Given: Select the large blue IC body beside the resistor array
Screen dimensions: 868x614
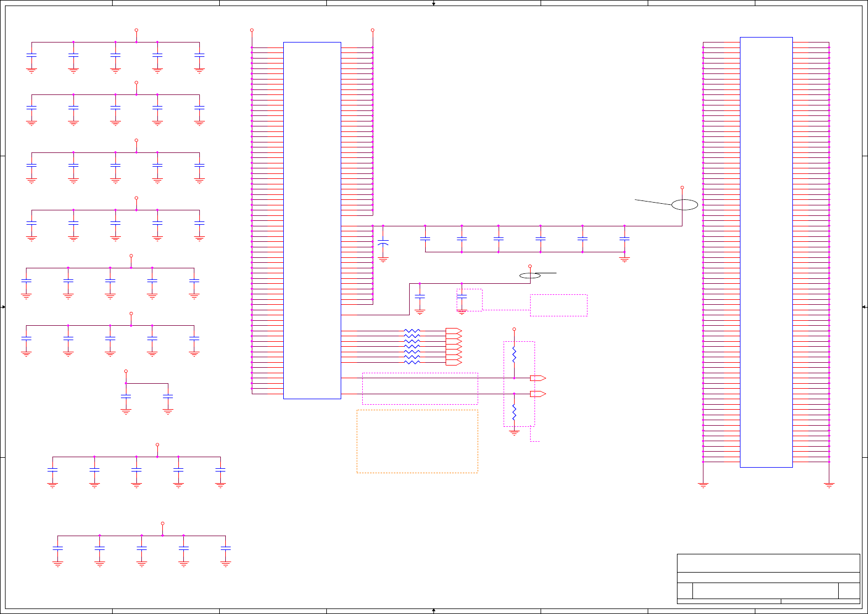Looking at the screenshot, I should click(312, 220).
